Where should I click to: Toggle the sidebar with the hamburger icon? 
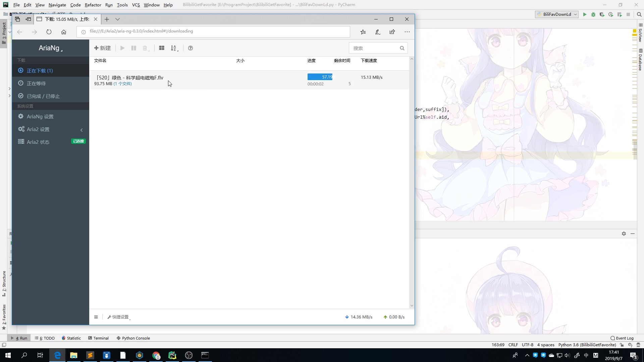[x=96, y=317]
